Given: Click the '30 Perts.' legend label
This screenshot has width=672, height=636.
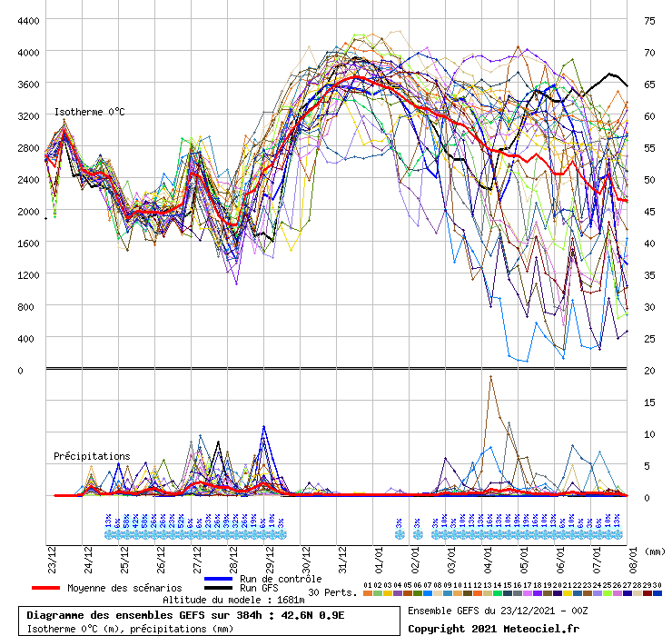Looking at the screenshot, I should tap(331, 592).
